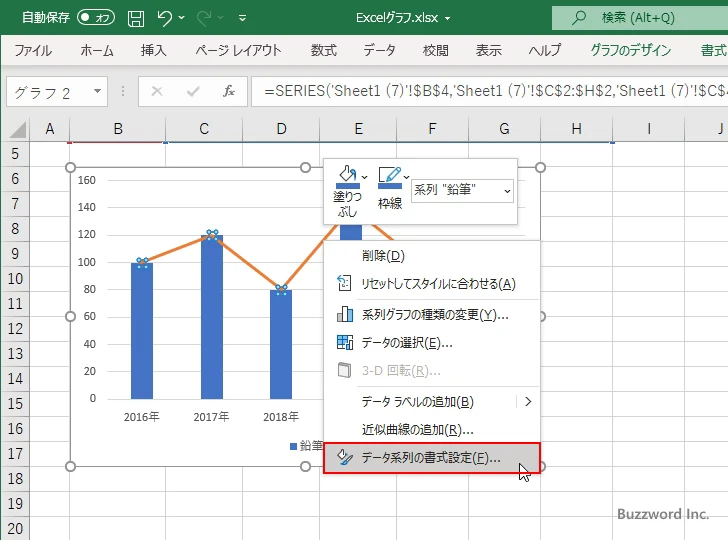This screenshot has height=540, width=728.
Task: Select column D header
Action: coord(281,129)
